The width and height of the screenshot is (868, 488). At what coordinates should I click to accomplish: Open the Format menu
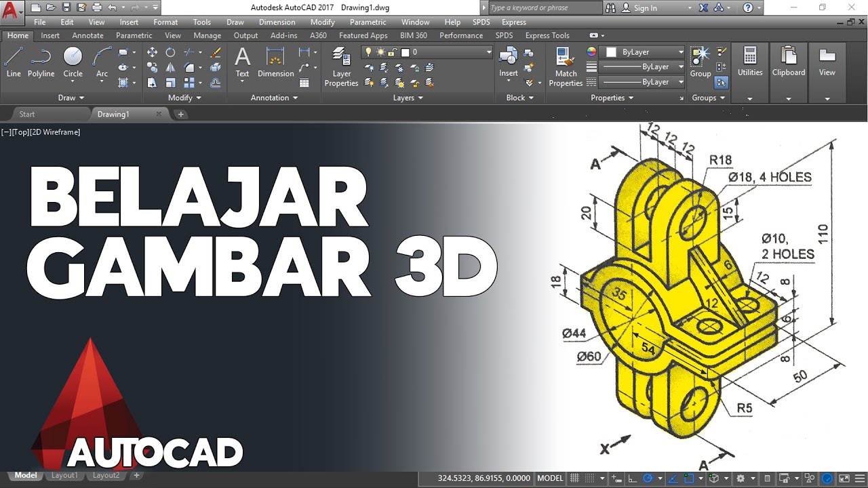pyautogui.click(x=165, y=22)
